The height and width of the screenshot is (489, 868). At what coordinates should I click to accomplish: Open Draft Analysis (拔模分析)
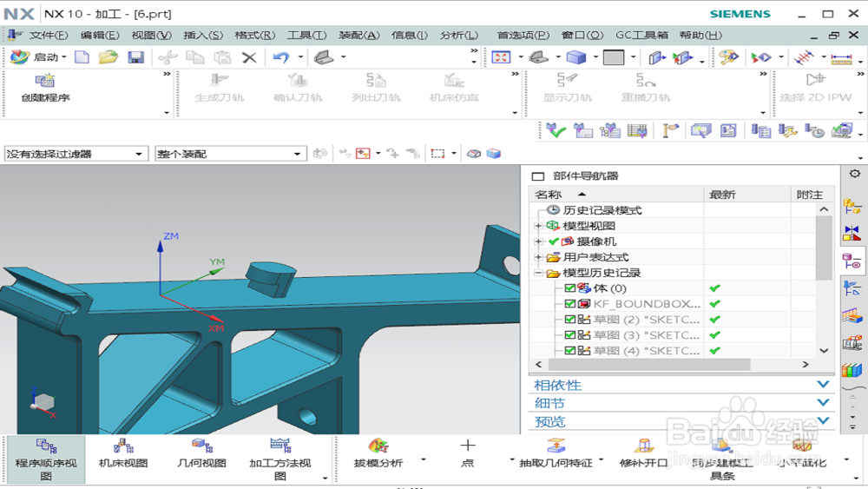pos(378,453)
